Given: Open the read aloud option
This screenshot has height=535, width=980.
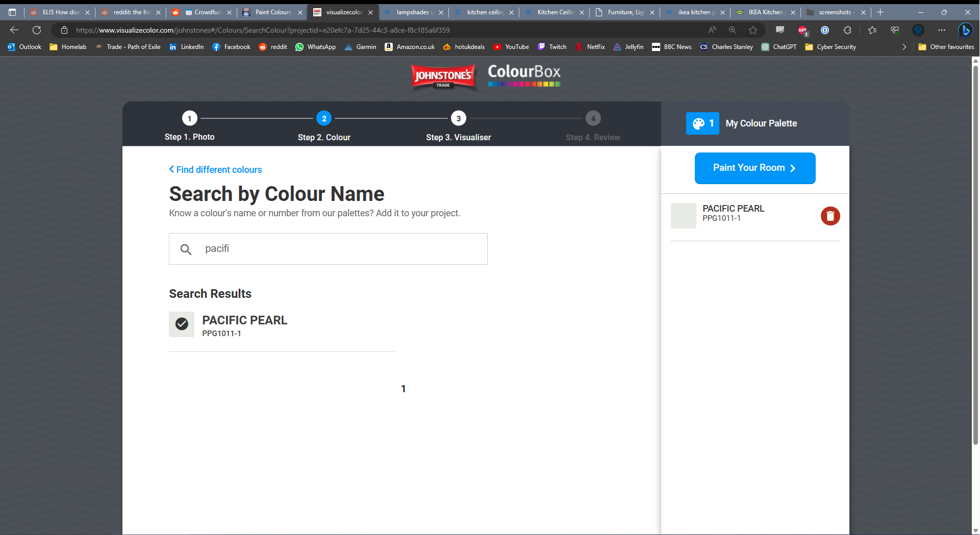Looking at the screenshot, I should [713, 30].
